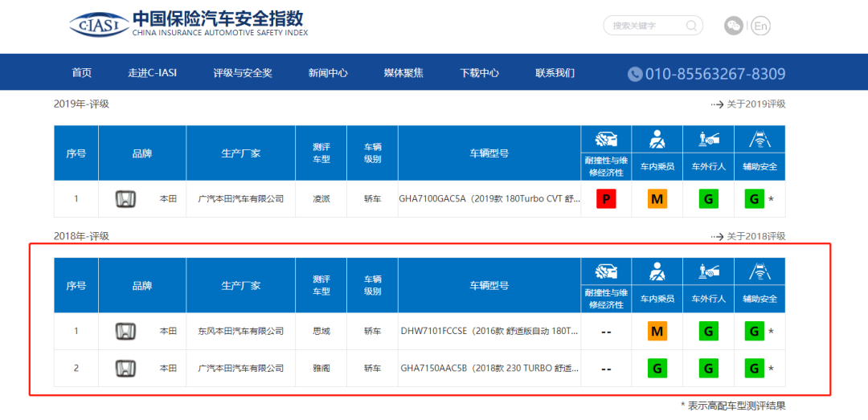Screen dimensions: 868x420
Task: Click the 2019 occupant seatbelt icon
Action: [x=657, y=140]
